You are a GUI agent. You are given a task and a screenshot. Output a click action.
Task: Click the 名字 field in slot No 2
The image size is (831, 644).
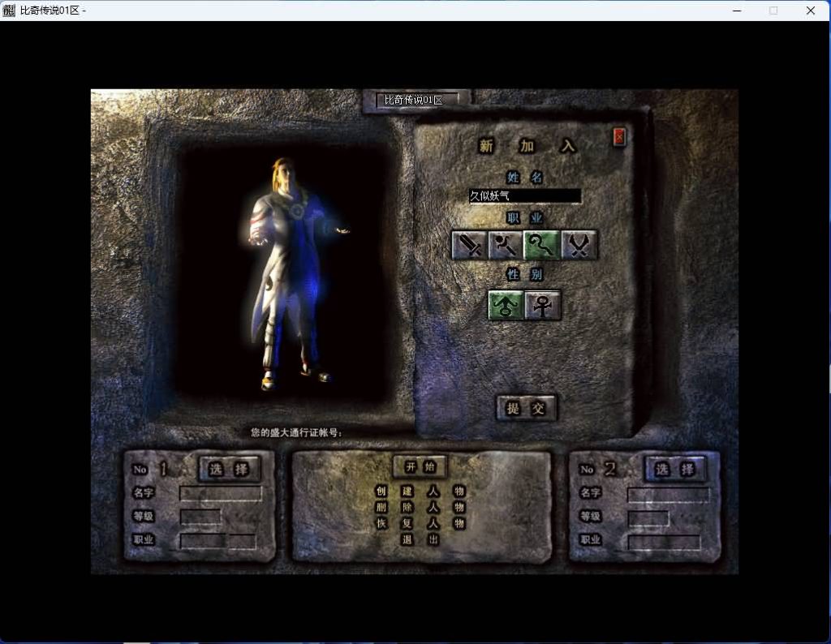coord(669,496)
